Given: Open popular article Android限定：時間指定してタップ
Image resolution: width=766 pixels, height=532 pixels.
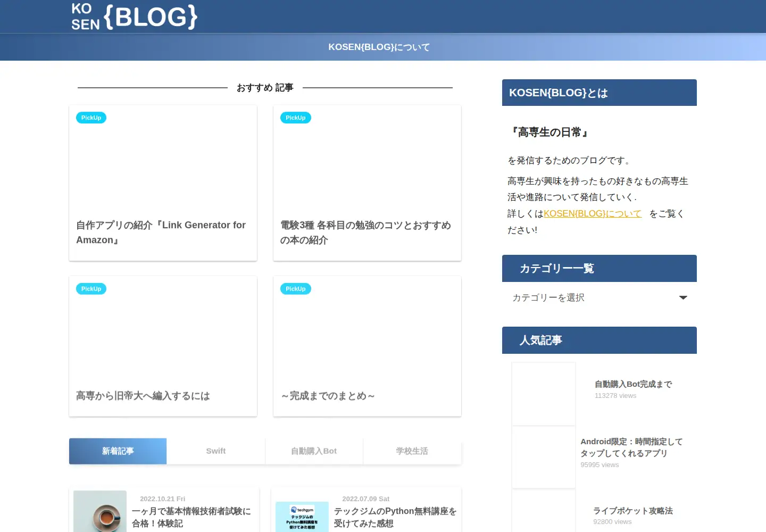Looking at the screenshot, I should click(x=631, y=447).
